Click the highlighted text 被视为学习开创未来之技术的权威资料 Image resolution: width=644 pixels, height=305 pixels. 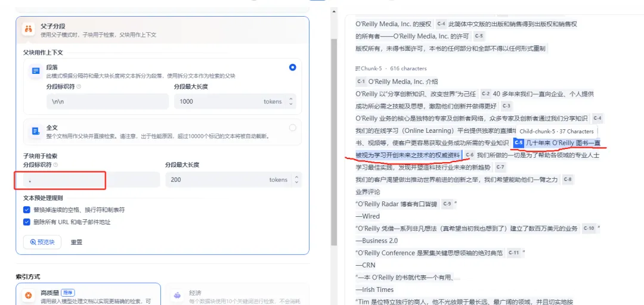point(408,155)
